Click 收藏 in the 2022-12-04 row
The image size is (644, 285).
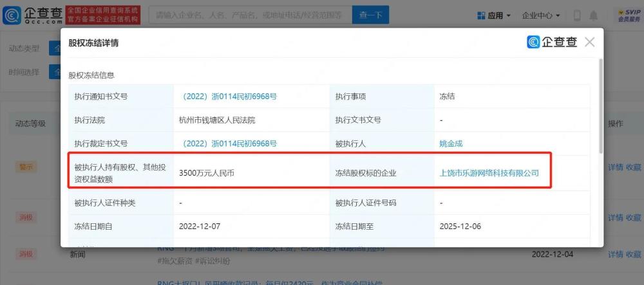pyautogui.click(x=633, y=254)
